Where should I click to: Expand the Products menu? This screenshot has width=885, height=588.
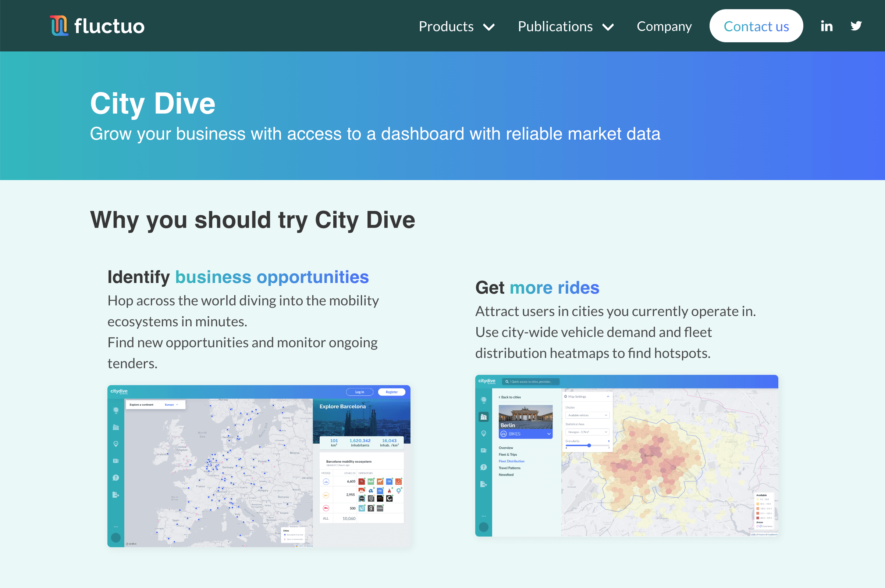click(x=456, y=26)
